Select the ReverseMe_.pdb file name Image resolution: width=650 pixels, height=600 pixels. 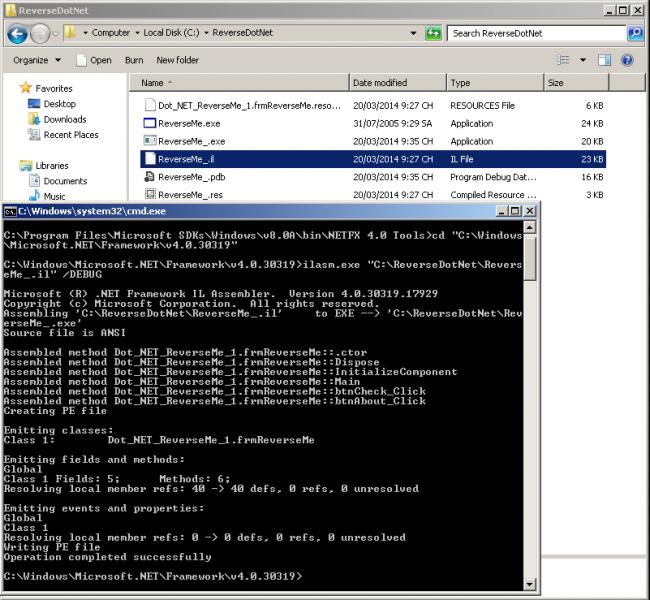click(192, 177)
